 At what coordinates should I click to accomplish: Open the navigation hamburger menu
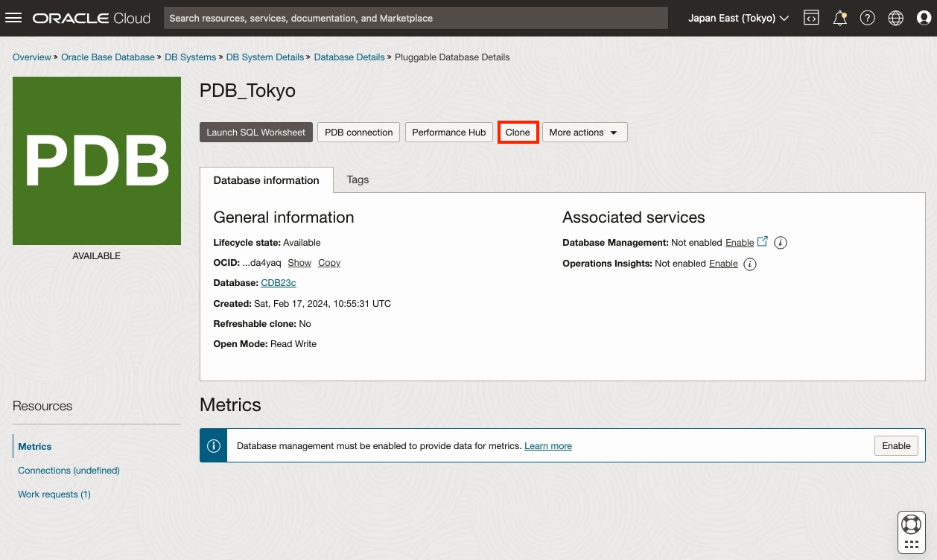tap(13, 18)
